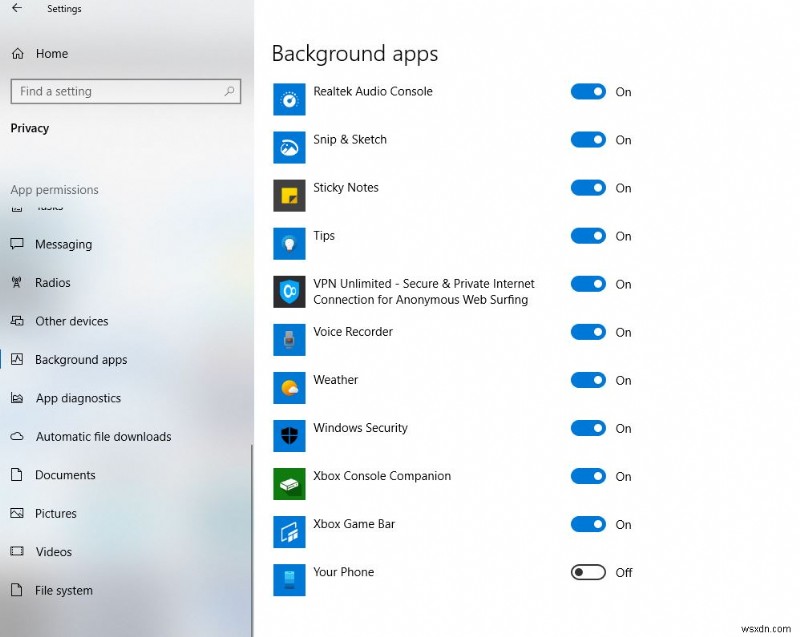Enable Your Phone to run in background
Viewport: 800px width, 637px height.
click(x=589, y=573)
